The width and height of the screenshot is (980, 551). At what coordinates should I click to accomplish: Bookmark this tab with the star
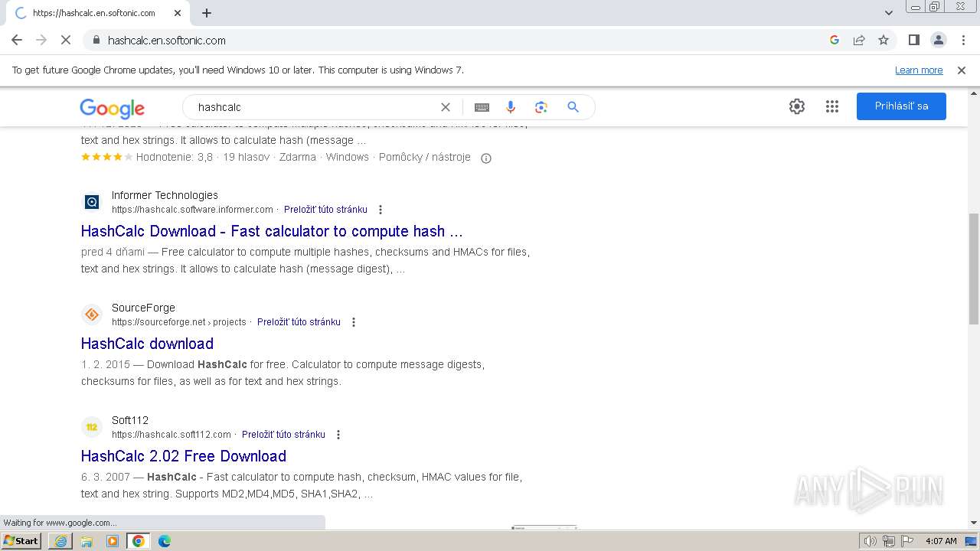click(884, 40)
